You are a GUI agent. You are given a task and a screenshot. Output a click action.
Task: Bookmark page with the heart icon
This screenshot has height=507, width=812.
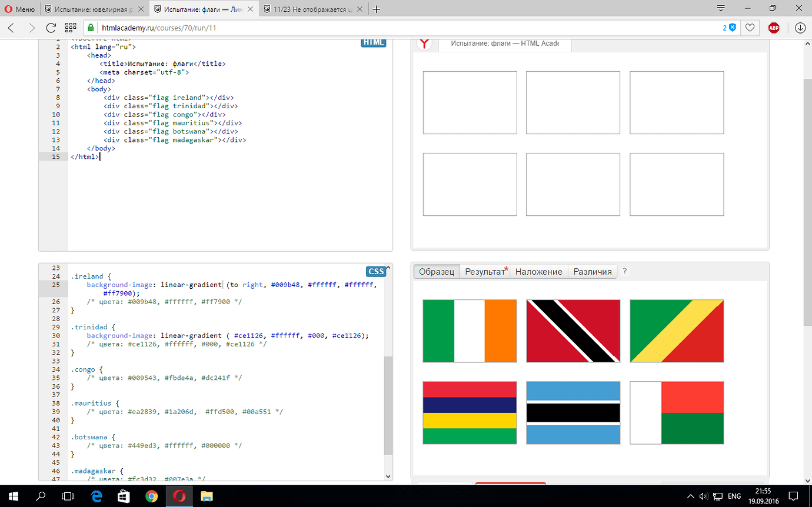pos(750,28)
